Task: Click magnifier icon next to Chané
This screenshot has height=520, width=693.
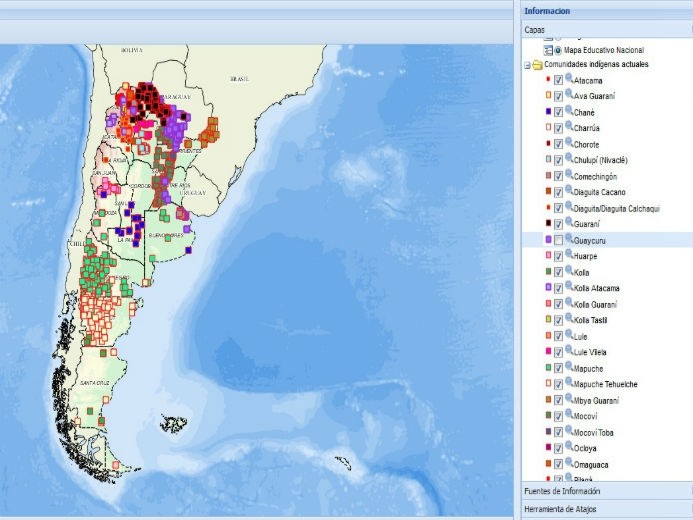Action: [568, 111]
